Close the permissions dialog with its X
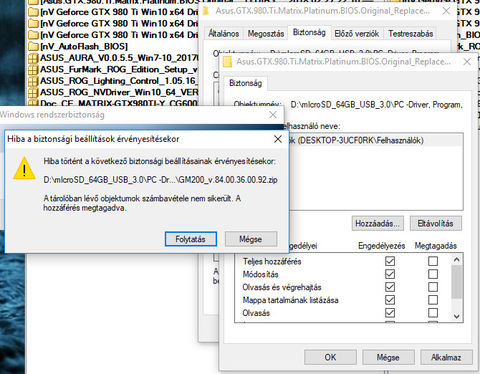Image resolution: width=480 pixels, height=374 pixels. [x=467, y=62]
